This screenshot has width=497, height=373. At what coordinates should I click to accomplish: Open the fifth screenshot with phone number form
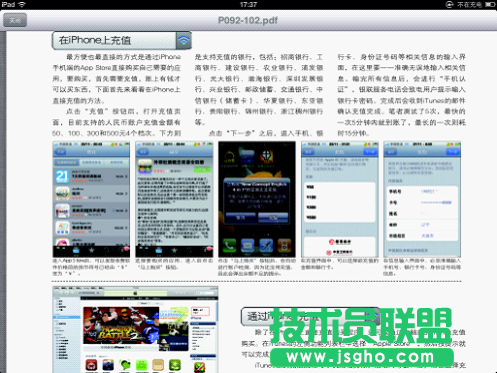click(x=422, y=199)
